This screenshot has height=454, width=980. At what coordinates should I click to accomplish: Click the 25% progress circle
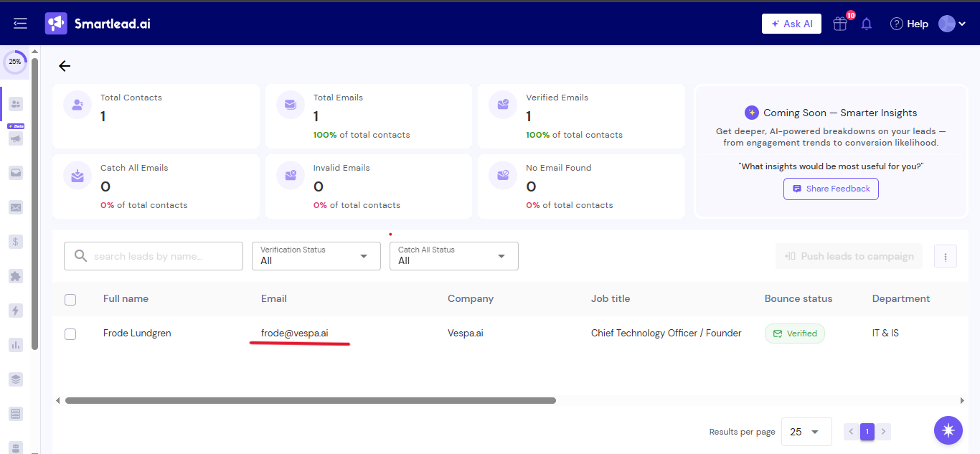15,62
